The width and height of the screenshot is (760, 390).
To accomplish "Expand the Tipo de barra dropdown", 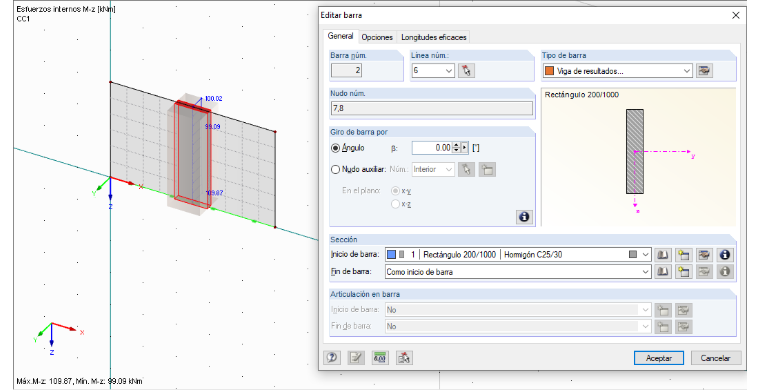I will click(x=687, y=71).
